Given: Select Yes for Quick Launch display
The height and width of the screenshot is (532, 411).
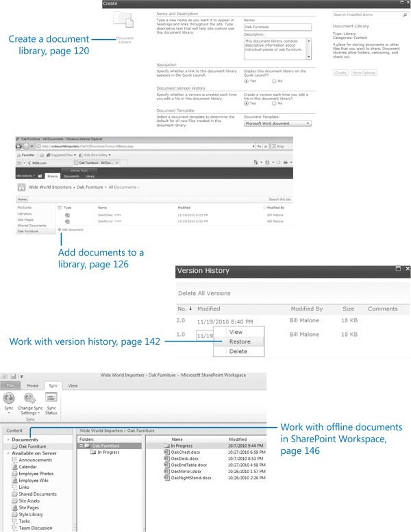Looking at the screenshot, I should pos(246,81).
